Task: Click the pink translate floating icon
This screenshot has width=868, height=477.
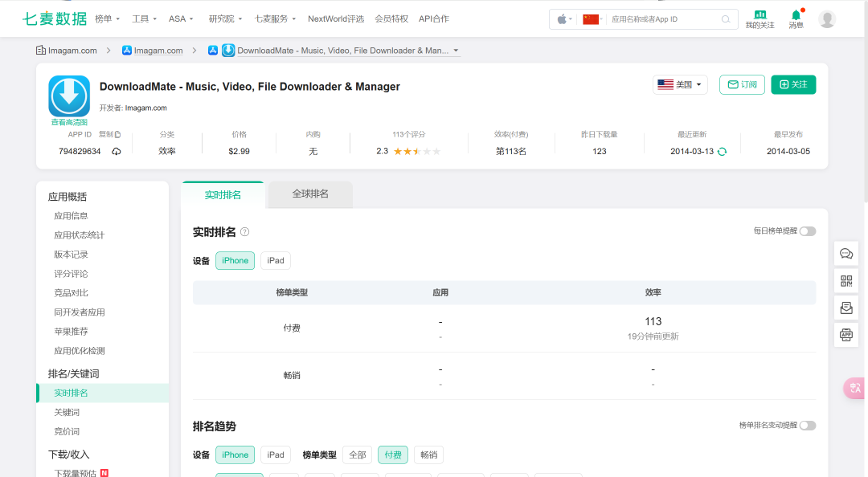Action: 854,388
